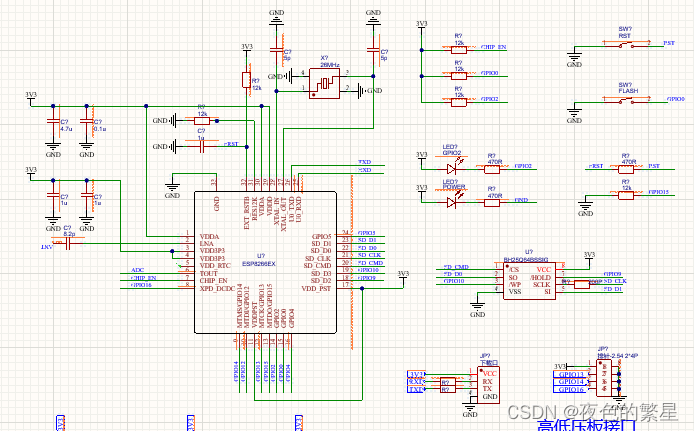This screenshot has width=694, height=431.
Task: Select the 4.7u capacitor symbol
Action: [x=53, y=121]
